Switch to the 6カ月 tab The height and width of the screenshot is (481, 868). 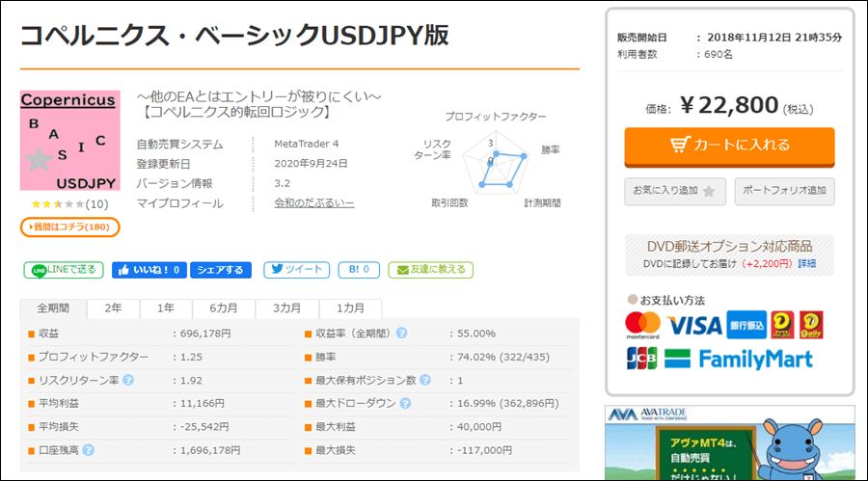[224, 308]
